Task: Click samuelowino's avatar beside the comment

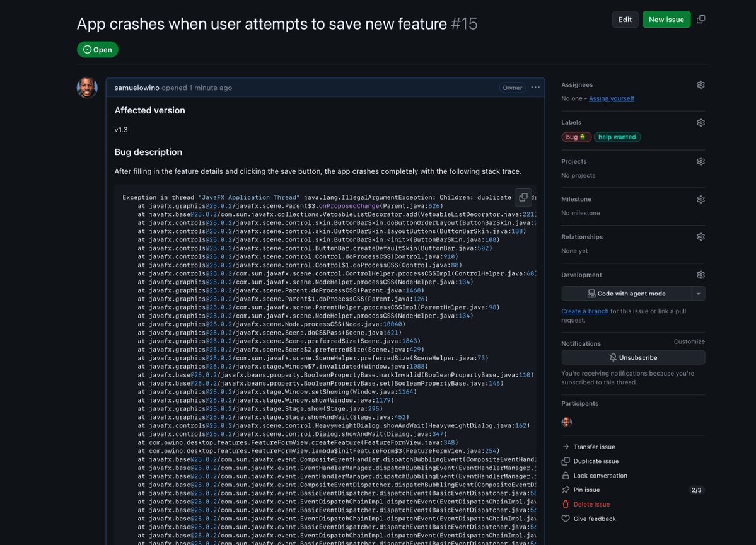Action: point(87,88)
